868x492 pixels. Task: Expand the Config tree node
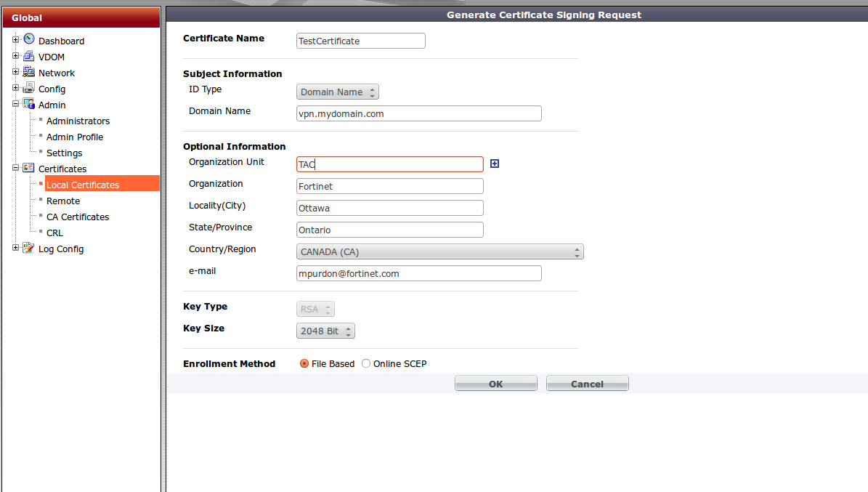(x=15, y=87)
